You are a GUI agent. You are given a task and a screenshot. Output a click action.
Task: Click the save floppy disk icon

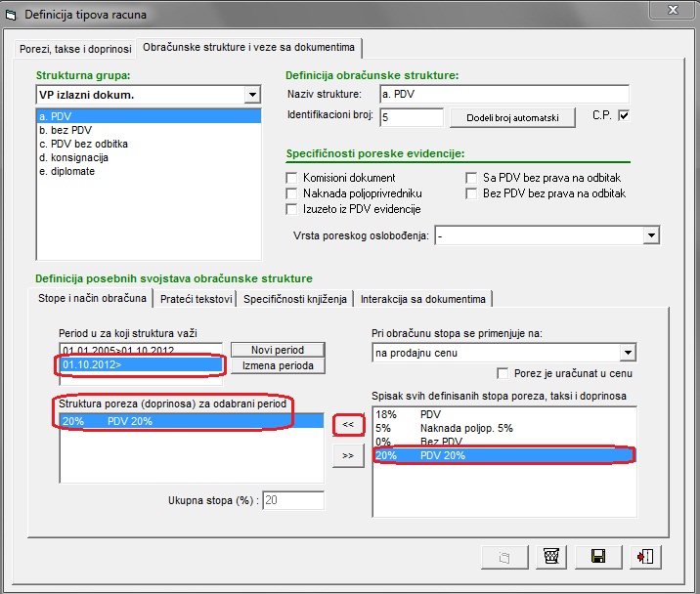pos(596,557)
